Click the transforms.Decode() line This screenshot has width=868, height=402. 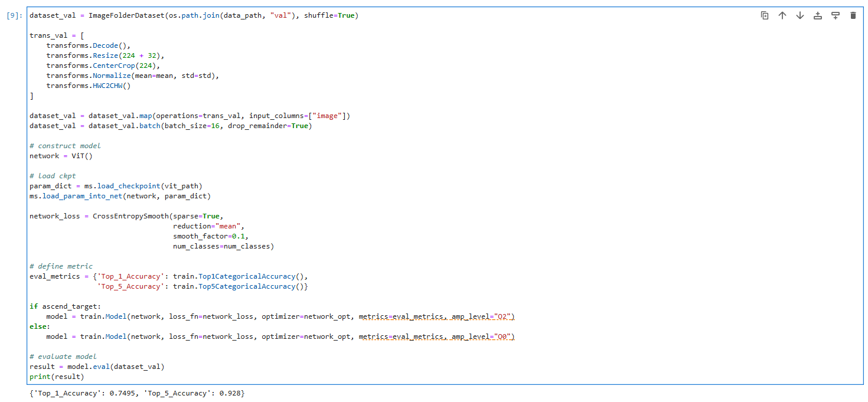point(88,45)
